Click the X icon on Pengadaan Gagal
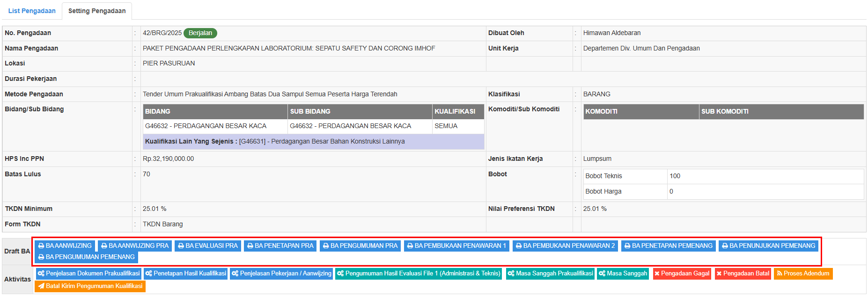This screenshot has height=296, width=868. tap(657, 274)
